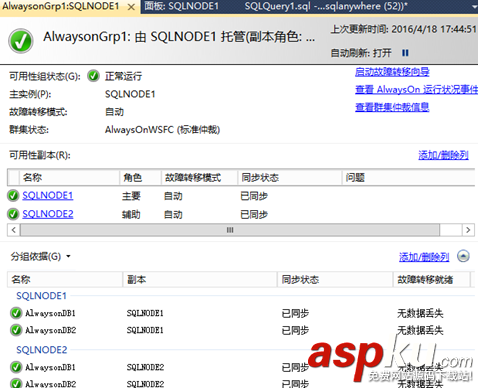Sort replicas by the 名称 column header

coord(69,177)
